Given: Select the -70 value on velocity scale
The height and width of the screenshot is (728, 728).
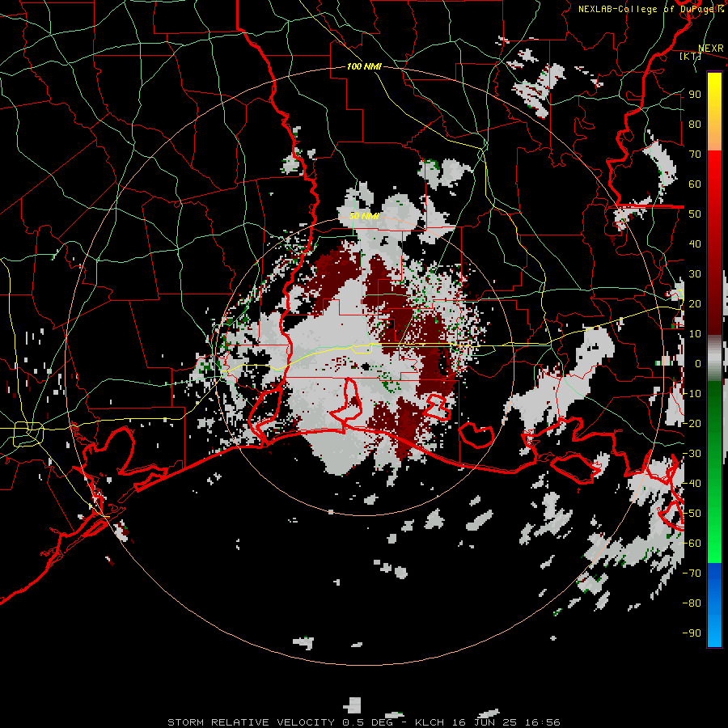Looking at the screenshot, I should click(x=692, y=574).
